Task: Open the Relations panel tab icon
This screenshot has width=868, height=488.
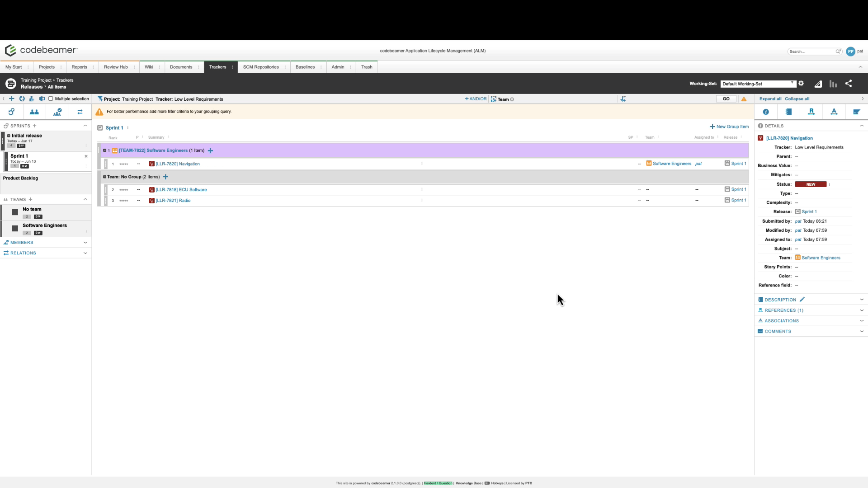Action: pos(80,112)
